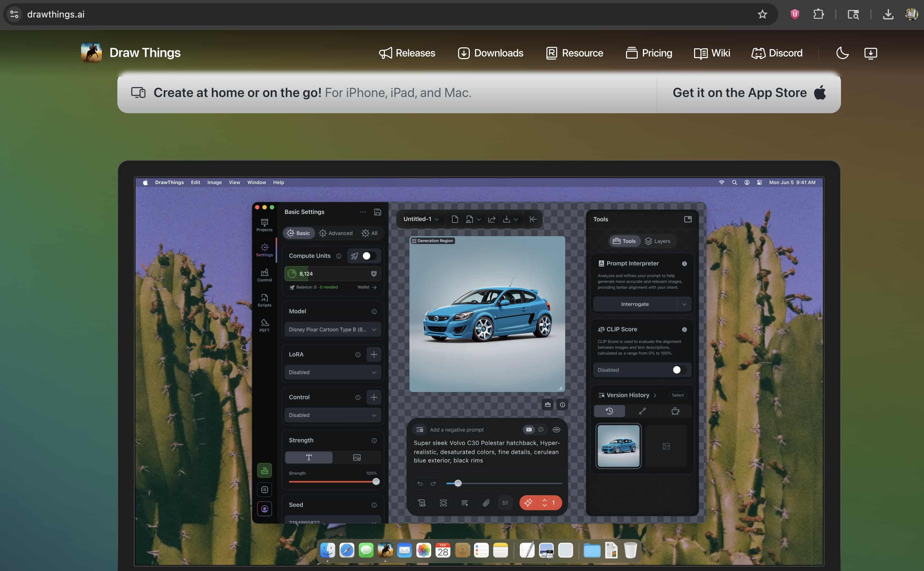Open the Pricing nav item
The width and height of the screenshot is (924, 571).
(648, 53)
